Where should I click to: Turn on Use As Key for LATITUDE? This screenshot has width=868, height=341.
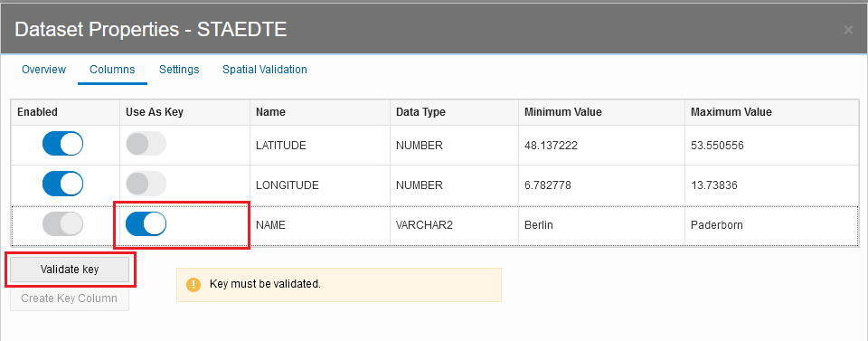click(x=146, y=144)
